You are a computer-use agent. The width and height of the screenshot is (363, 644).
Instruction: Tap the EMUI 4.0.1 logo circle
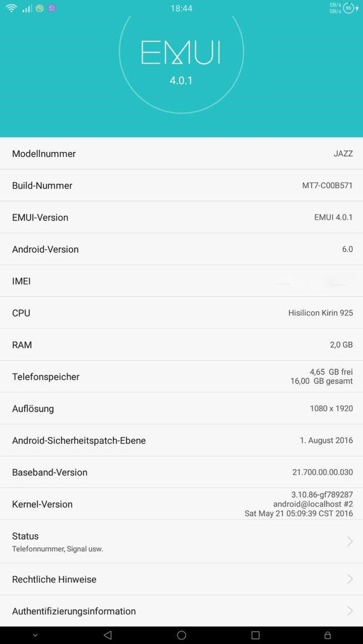tap(181, 51)
